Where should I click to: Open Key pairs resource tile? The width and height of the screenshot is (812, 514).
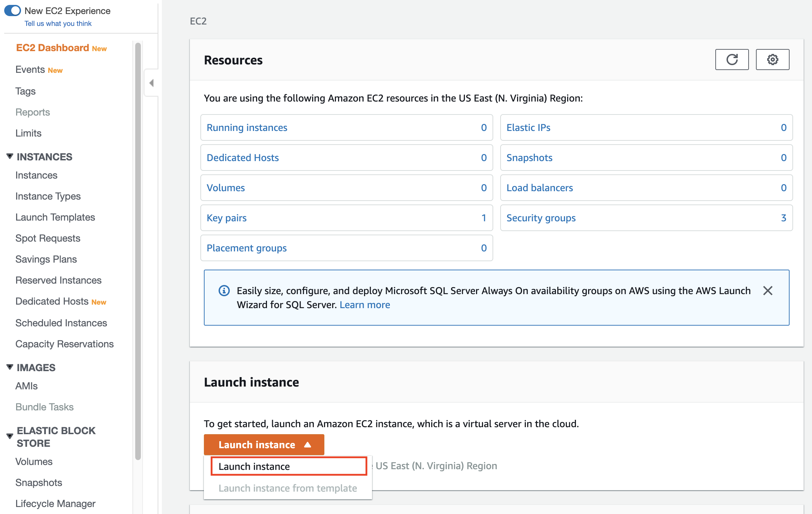coord(227,218)
